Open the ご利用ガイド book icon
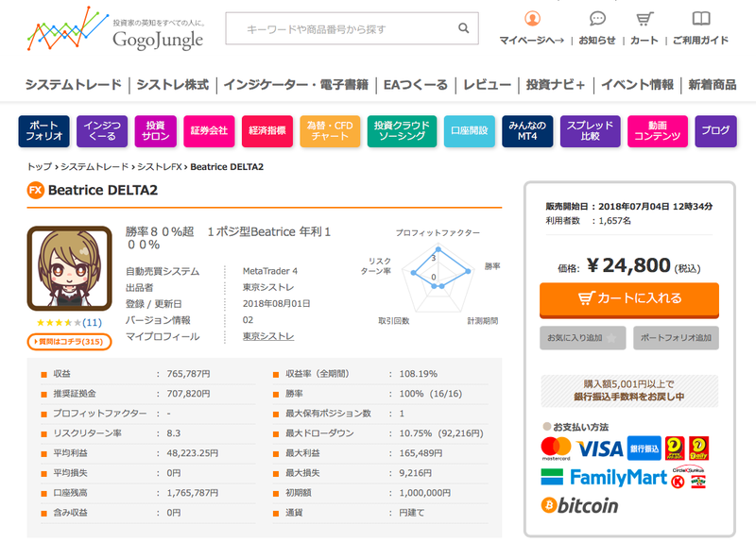This screenshot has width=756, height=542. pyautogui.click(x=701, y=18)
